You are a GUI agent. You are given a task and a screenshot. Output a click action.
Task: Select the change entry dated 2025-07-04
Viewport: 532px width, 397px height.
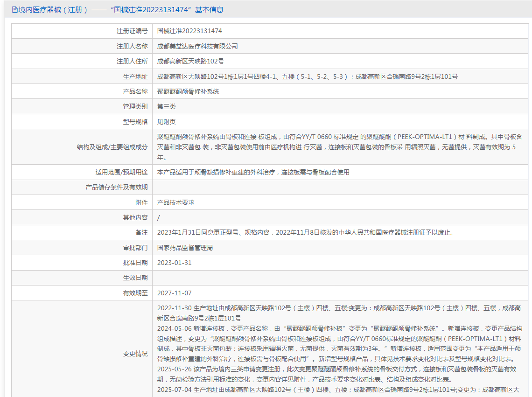point(338,390)
